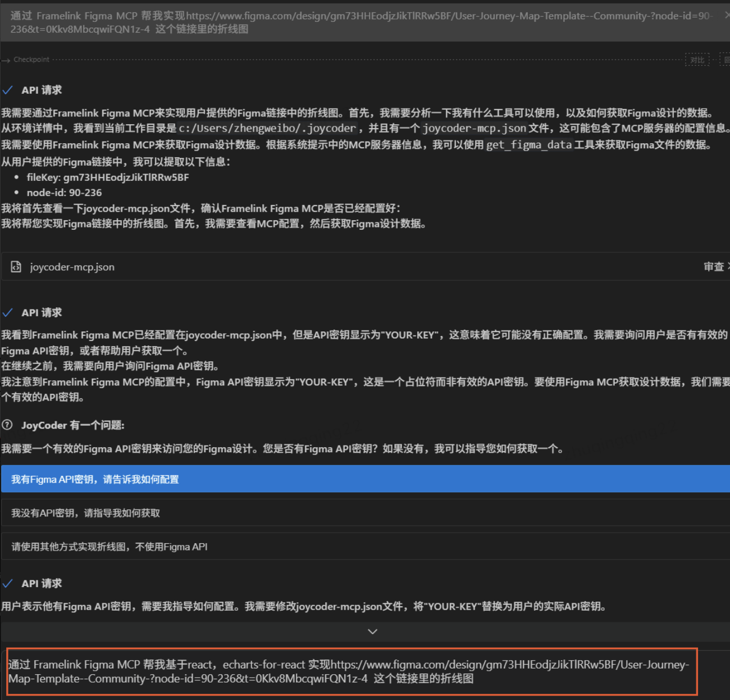Image resolution: width=730 pixels, height=700 pixels.
Task: Close the task header with the X icon
Action: [727, 16]
